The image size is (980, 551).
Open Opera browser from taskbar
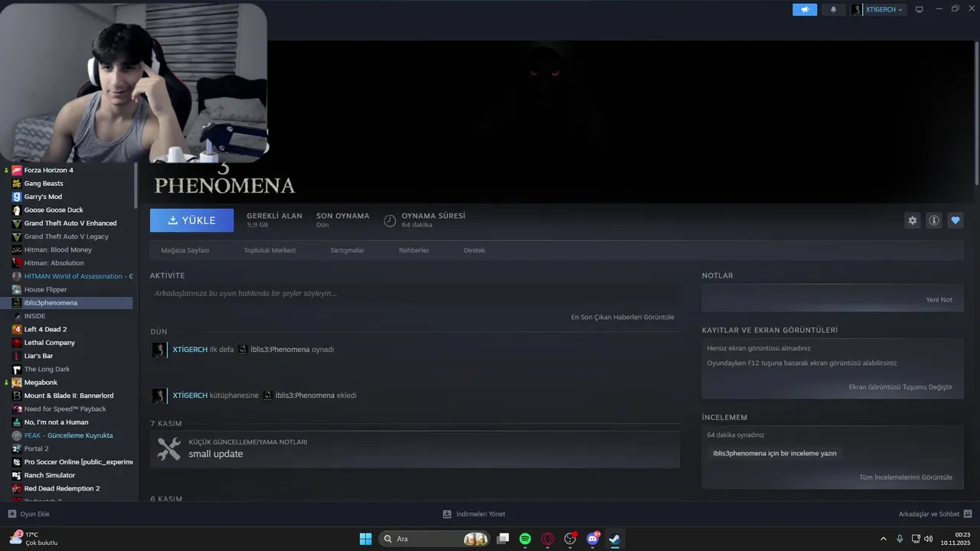coord(547,539)
